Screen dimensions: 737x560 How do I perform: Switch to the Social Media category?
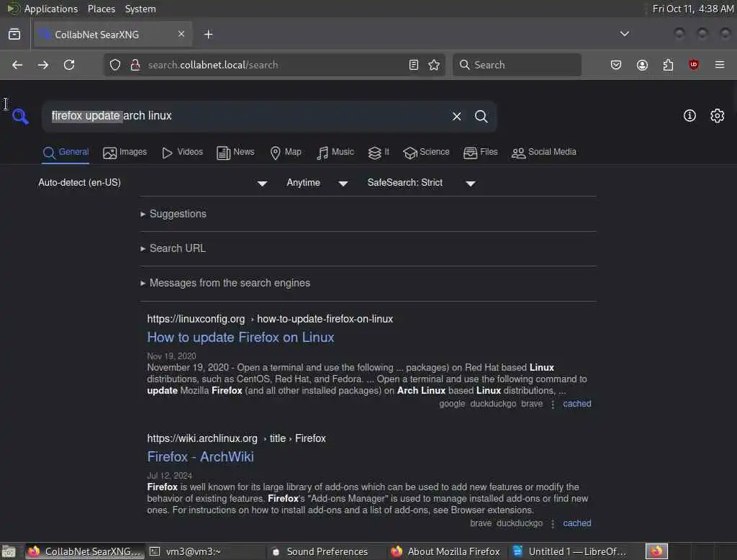544,153
